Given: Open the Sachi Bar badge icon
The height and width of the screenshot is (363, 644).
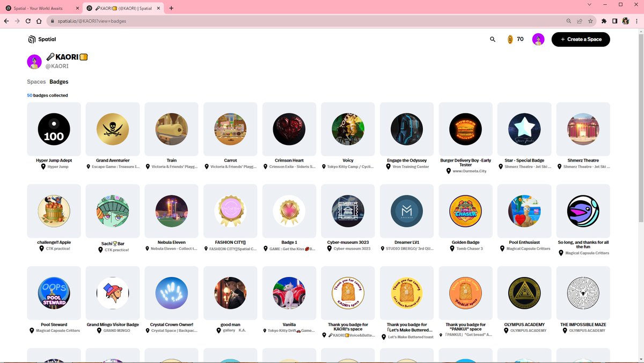Looking at the screenshot, I should click(x=113, y=211).
